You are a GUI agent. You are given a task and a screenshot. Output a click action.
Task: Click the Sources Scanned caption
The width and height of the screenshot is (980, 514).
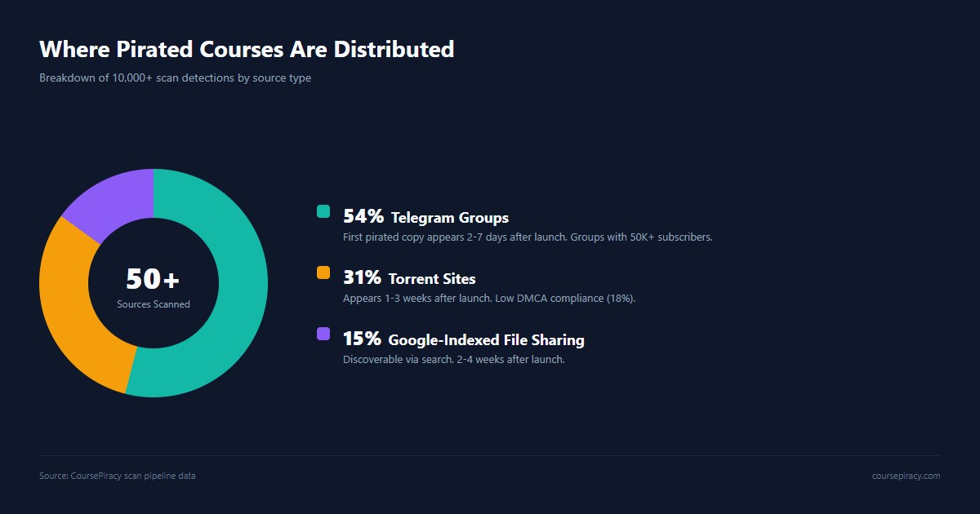pos(154,304)
